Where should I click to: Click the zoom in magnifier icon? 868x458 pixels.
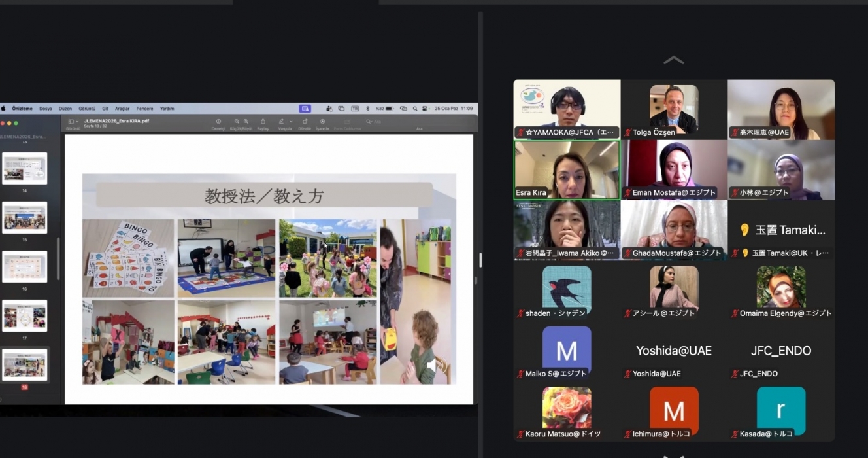[x=246, y=122]
